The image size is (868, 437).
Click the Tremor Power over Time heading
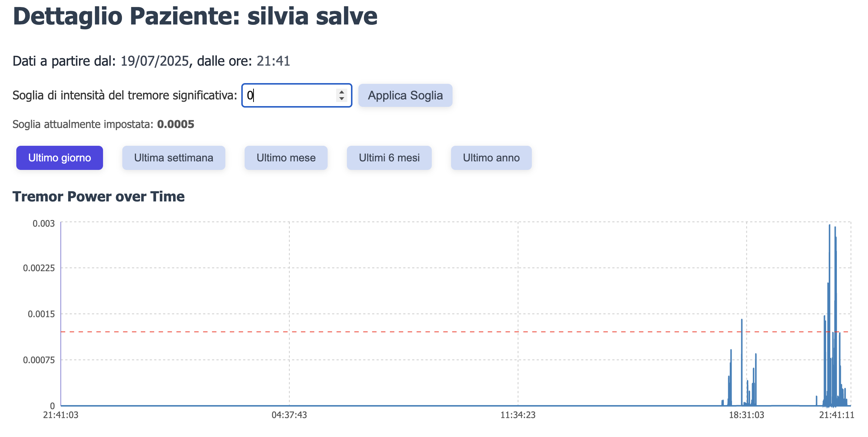(99, 196)
